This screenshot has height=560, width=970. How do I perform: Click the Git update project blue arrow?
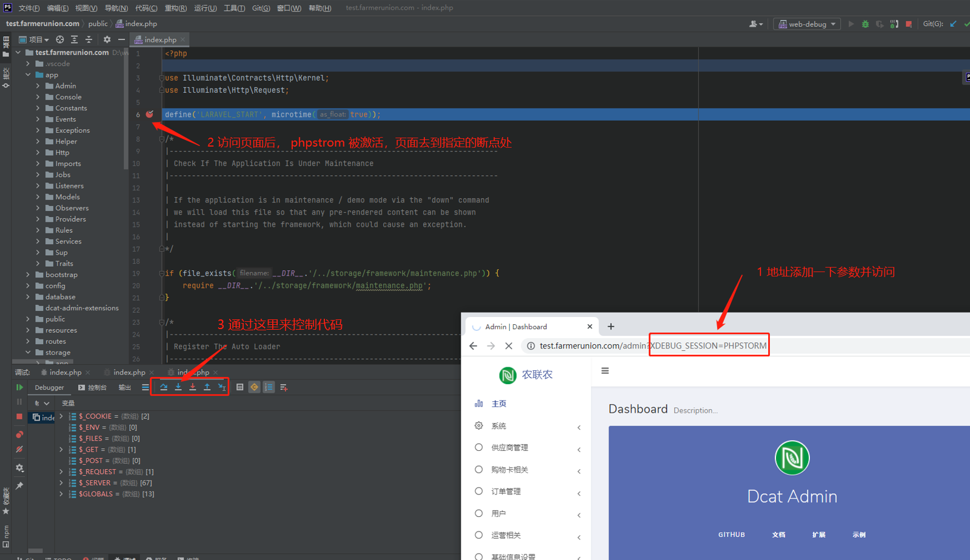(x=954, y=24)
